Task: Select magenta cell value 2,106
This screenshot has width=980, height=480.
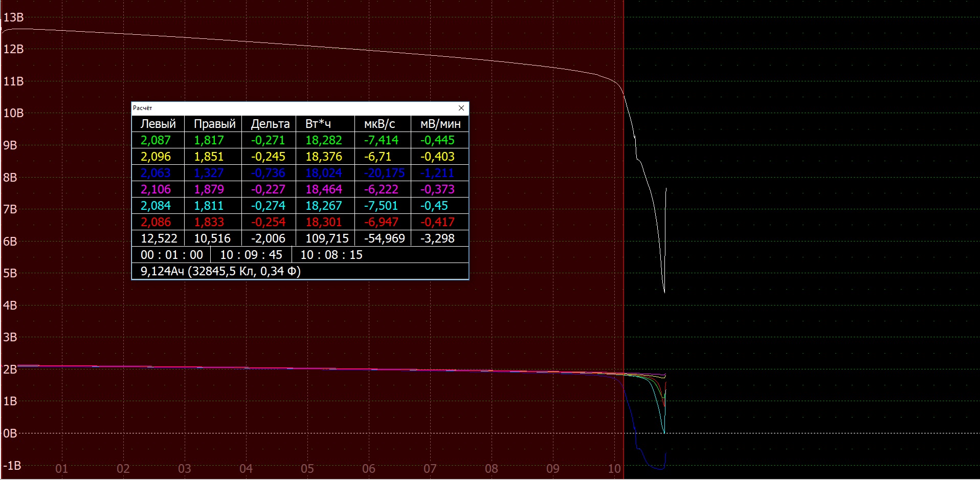Action: [x=155, y=189]
